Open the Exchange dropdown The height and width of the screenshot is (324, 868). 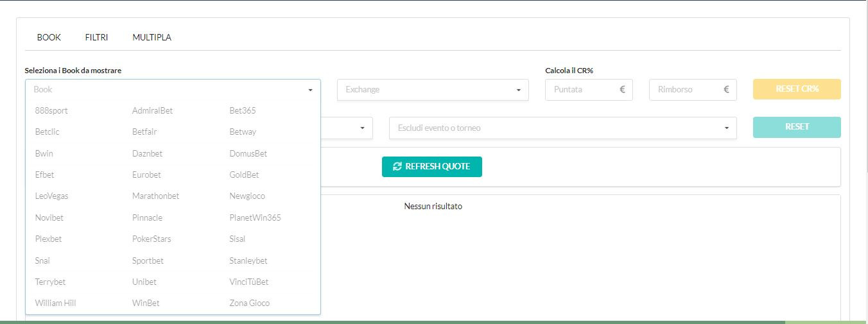(433, 90)
